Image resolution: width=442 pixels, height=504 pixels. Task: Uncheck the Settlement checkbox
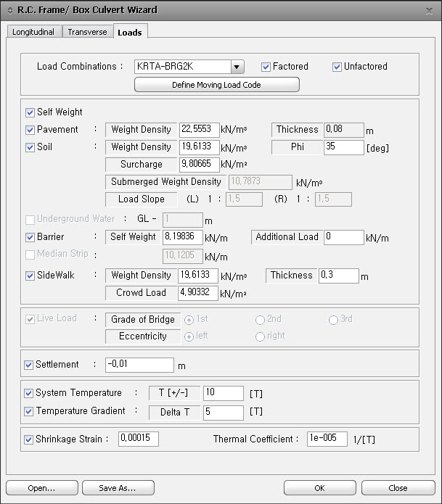click(30, 365)
